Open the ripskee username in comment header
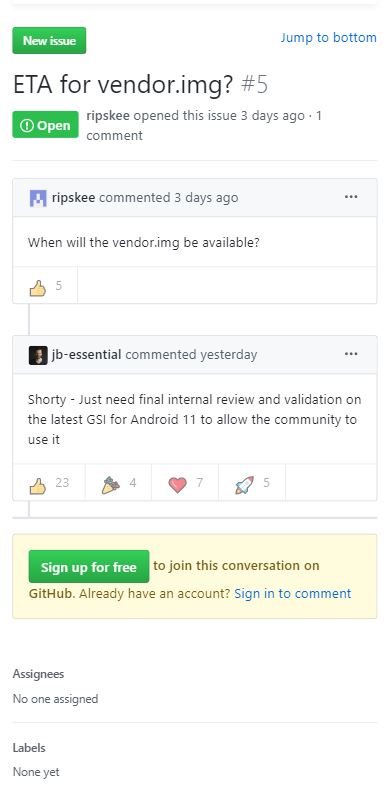This screenshot has height=785, width=391. click(x=74, y=198)
